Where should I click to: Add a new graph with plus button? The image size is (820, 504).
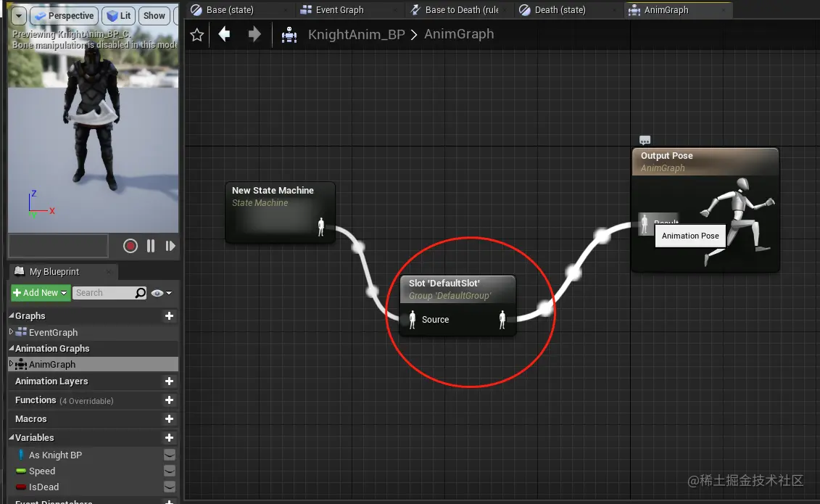click(169, 315)
